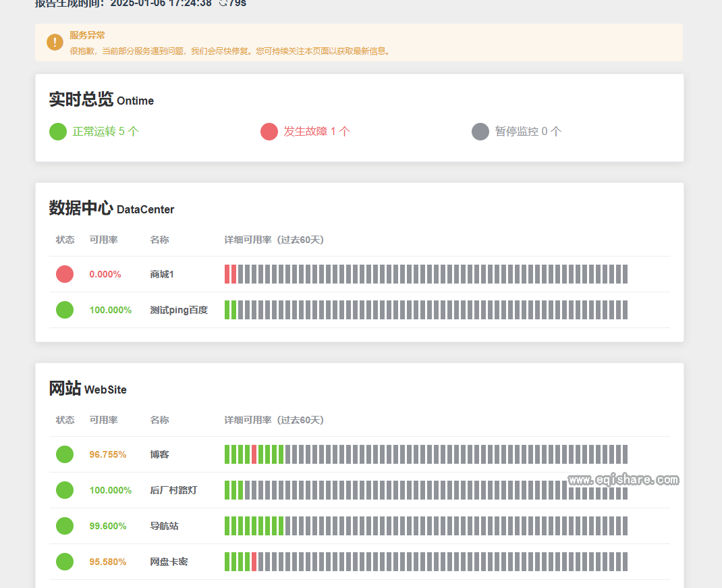
Task: Click the gray status dot for 暂停监控
Action: 480,132
